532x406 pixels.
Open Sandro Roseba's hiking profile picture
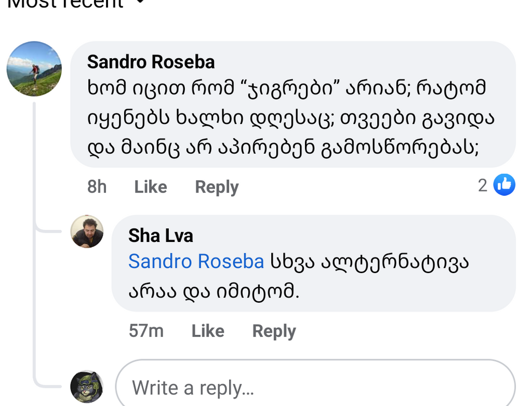pos(34,69)
